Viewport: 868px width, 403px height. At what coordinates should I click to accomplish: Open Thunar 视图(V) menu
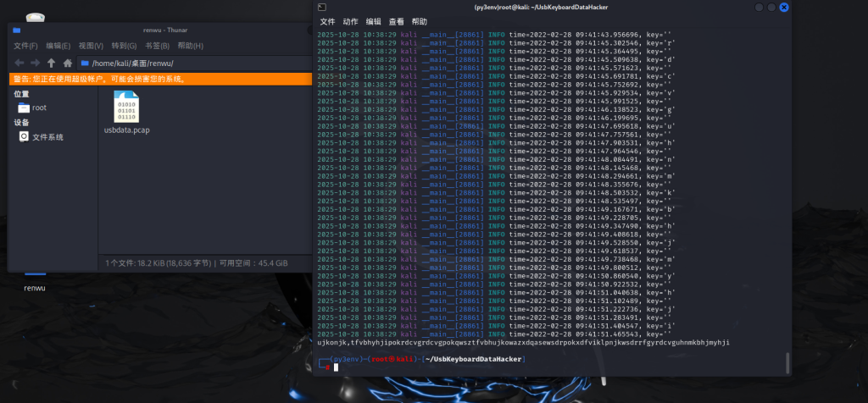pyautogui.click(x=91, y=46)
